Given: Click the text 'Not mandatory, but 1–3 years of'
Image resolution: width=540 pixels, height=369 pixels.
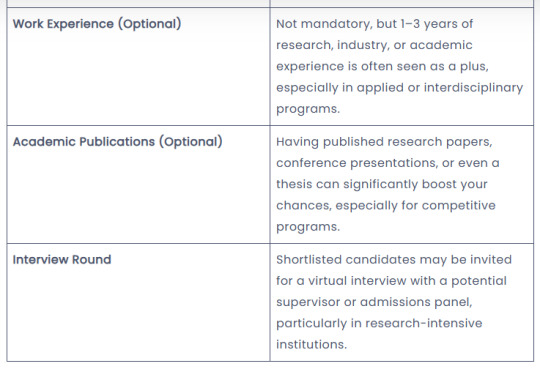Looking at the screenshot, I should pos(375,24).
